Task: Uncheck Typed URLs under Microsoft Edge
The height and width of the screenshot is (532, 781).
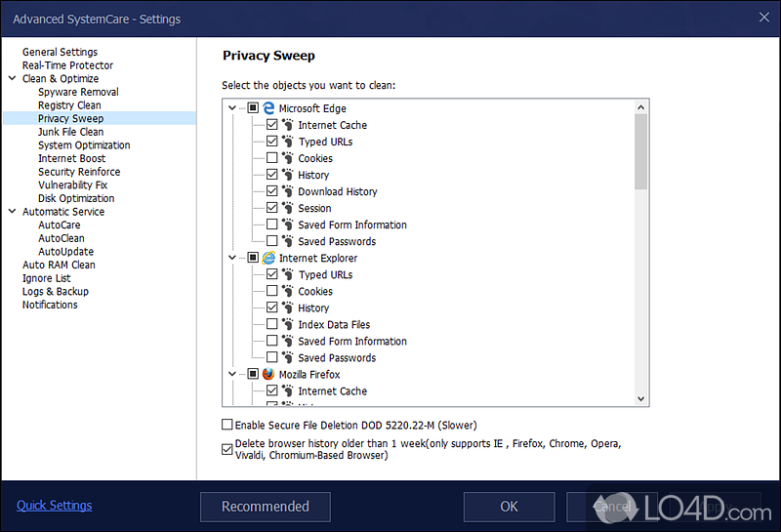Action: pyautogui.click(x=272, y=142)
